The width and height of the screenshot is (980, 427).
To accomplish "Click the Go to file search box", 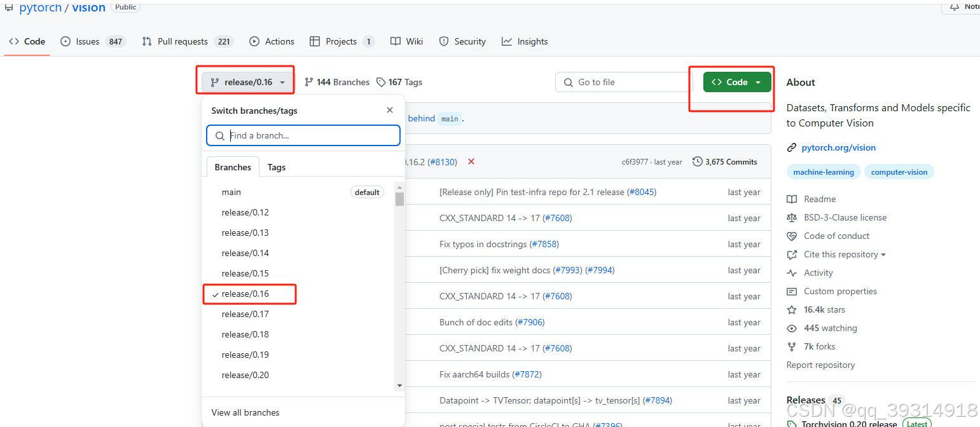I will (x=623, y=82).
